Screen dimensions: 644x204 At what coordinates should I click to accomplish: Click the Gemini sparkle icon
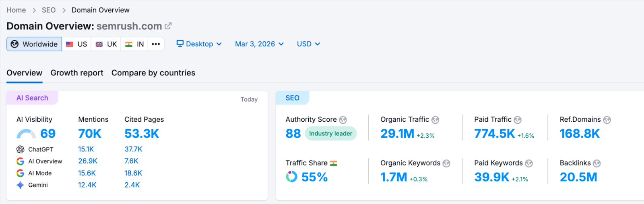pos(20,185)
